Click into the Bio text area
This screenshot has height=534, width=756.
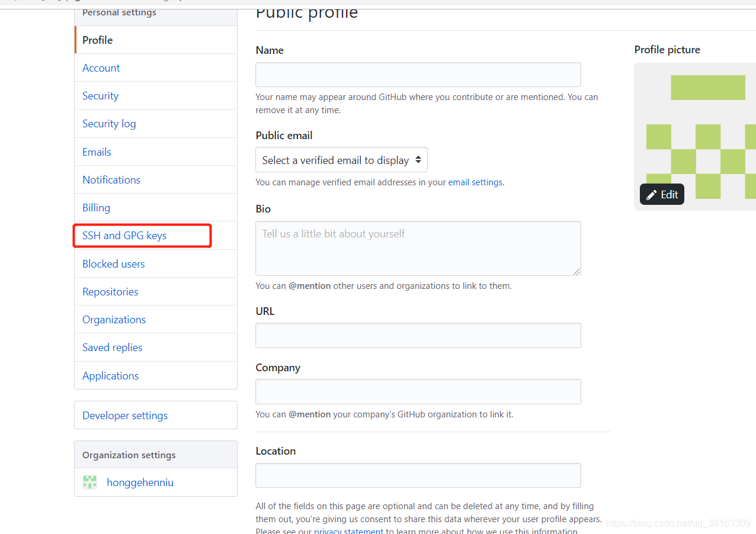[x=418, y=248]
